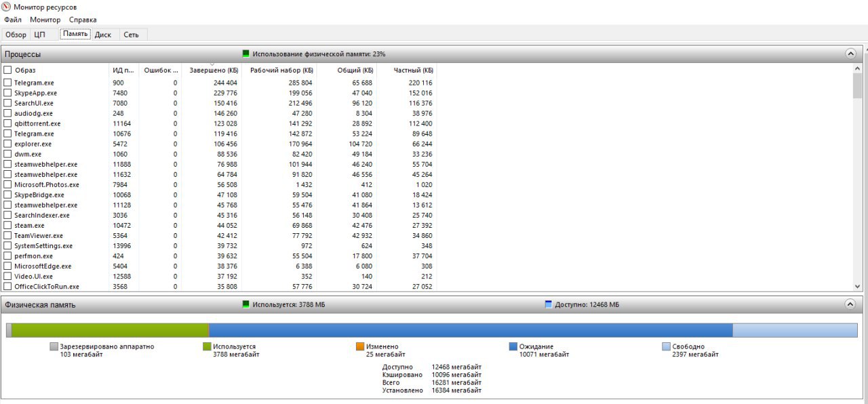Select the qbittorrent.exe checkbox
This screenshot has width=868, height=404.
[x=7, y=123]
